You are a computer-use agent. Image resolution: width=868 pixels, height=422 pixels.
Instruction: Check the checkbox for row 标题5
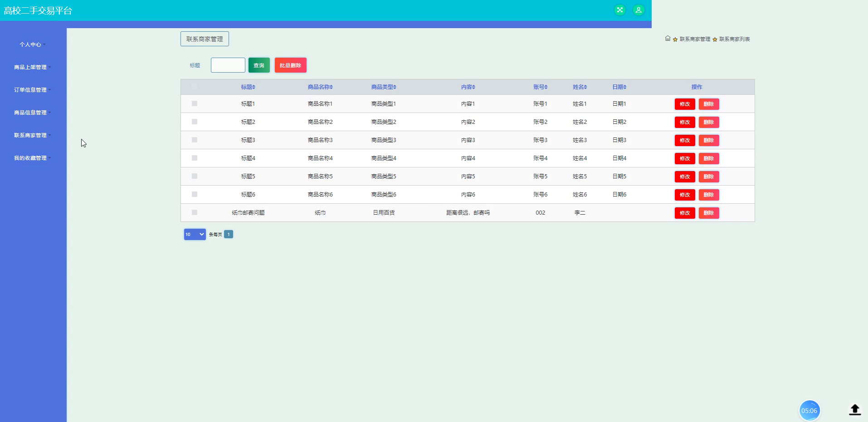tap(195, 176)
